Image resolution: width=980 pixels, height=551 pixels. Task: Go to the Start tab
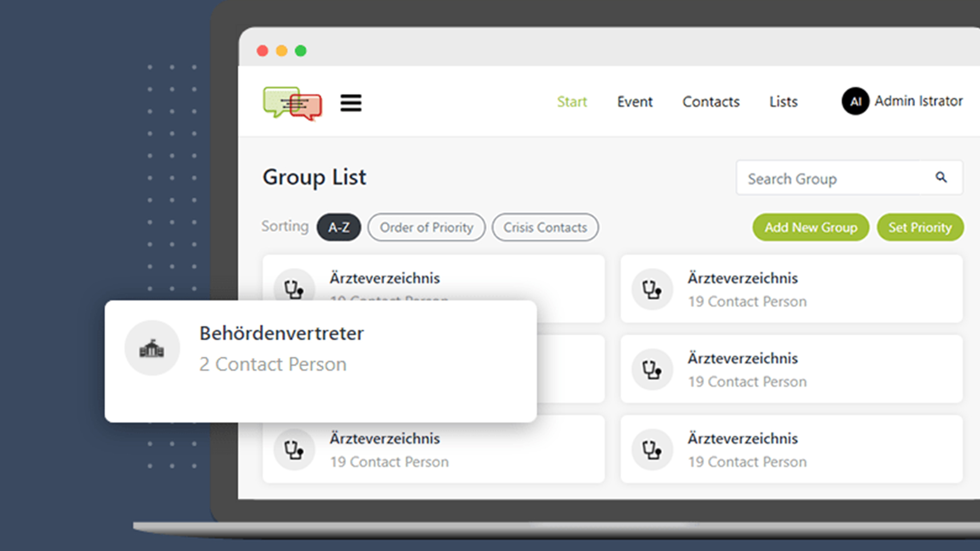[x=572, y=102]
